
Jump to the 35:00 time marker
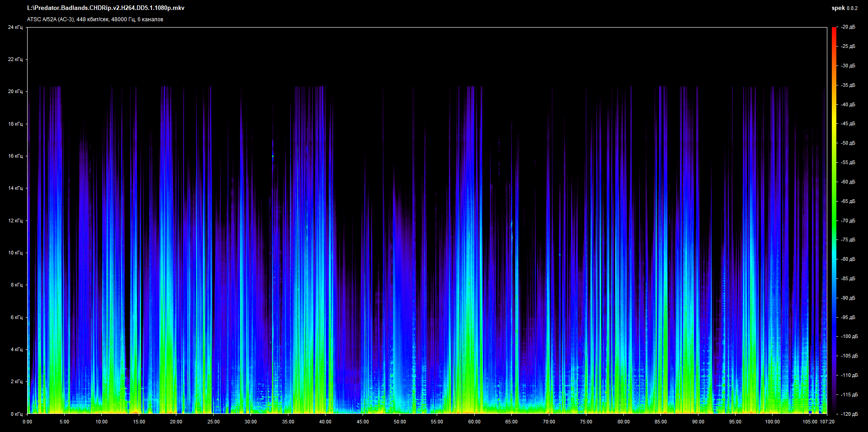click(x=288, y=422)
